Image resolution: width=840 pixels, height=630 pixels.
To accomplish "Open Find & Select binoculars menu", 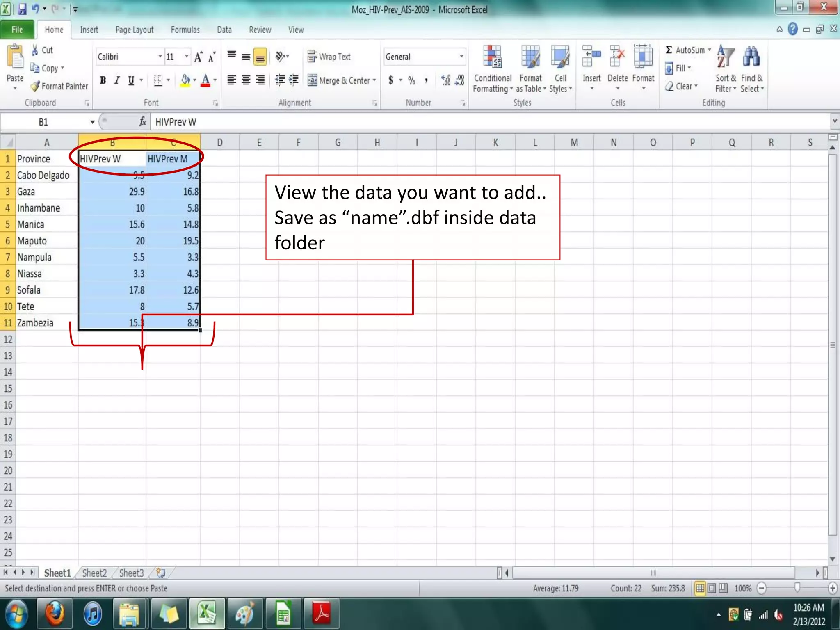I will click(x=752, y=70).
